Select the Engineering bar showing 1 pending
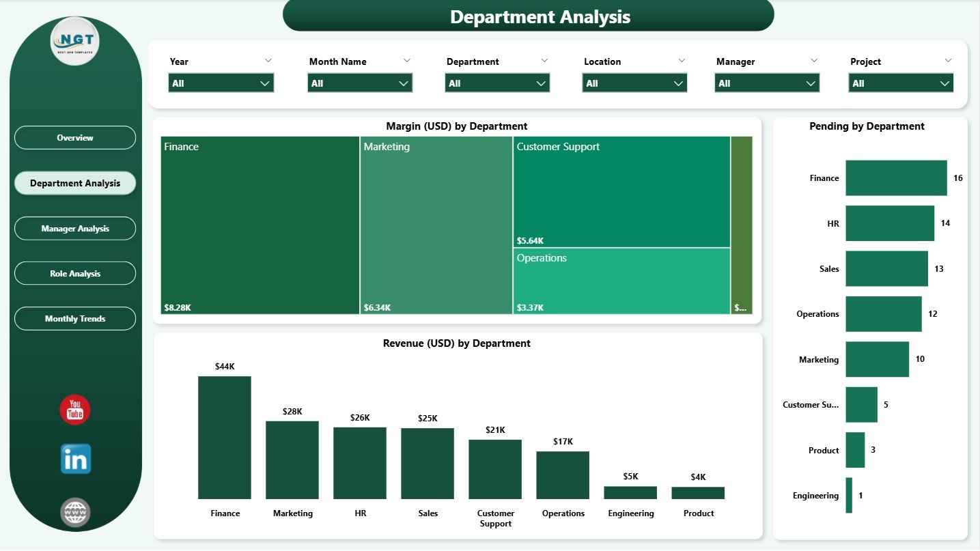This screenshot has height=551, width=980. [x=848, y=495]
